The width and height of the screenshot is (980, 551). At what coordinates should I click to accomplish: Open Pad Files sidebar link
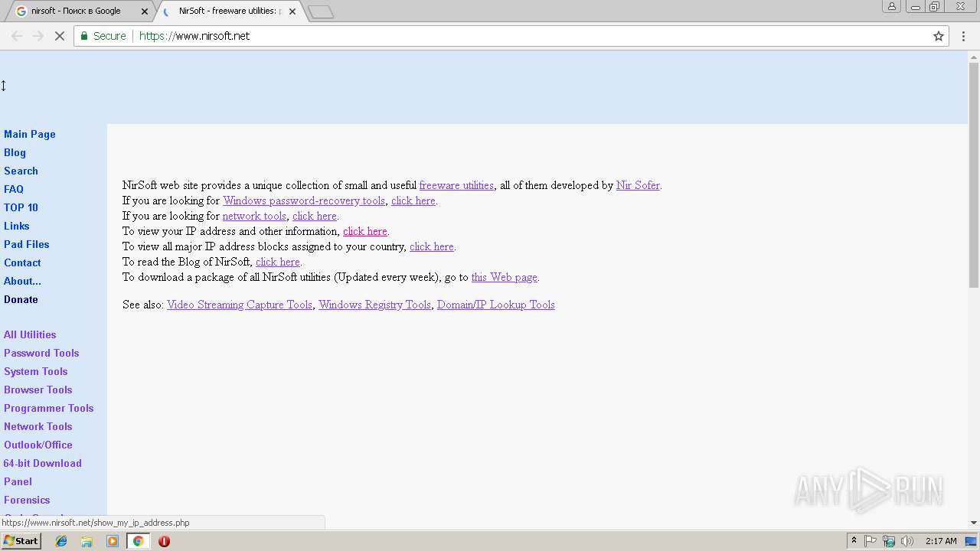(x=27, y=244)
